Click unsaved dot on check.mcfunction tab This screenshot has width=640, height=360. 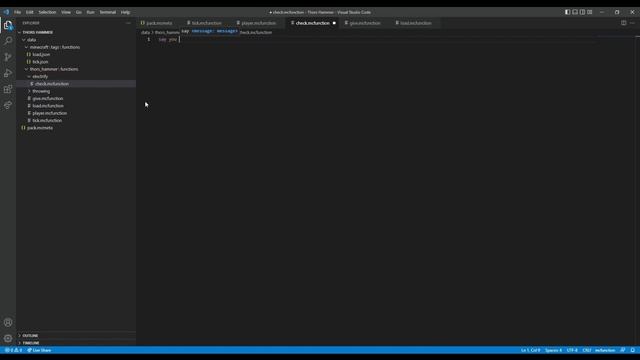pyautogui.click(x=334, y=23)
